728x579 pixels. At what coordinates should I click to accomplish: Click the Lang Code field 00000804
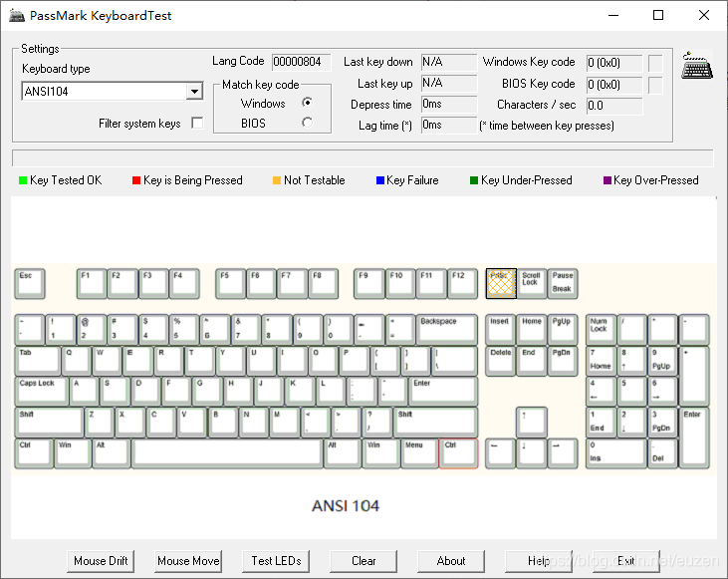click(x=302, y=62)
